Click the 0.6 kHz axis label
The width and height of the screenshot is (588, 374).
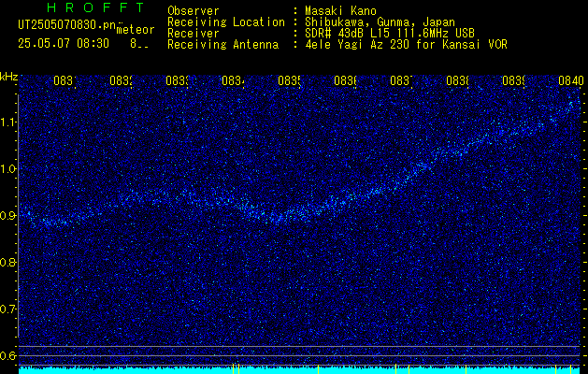click(7, 355)
